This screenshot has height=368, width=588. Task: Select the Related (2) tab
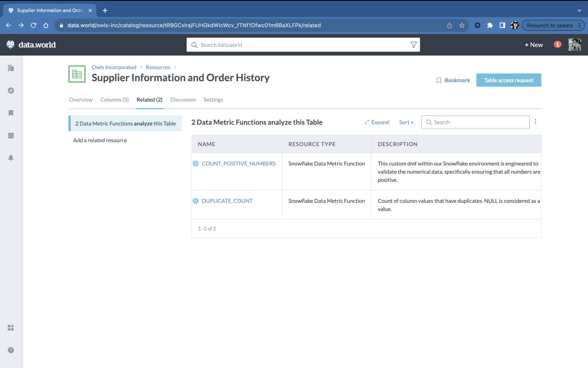pyautogui.click(x=149, y=100)
